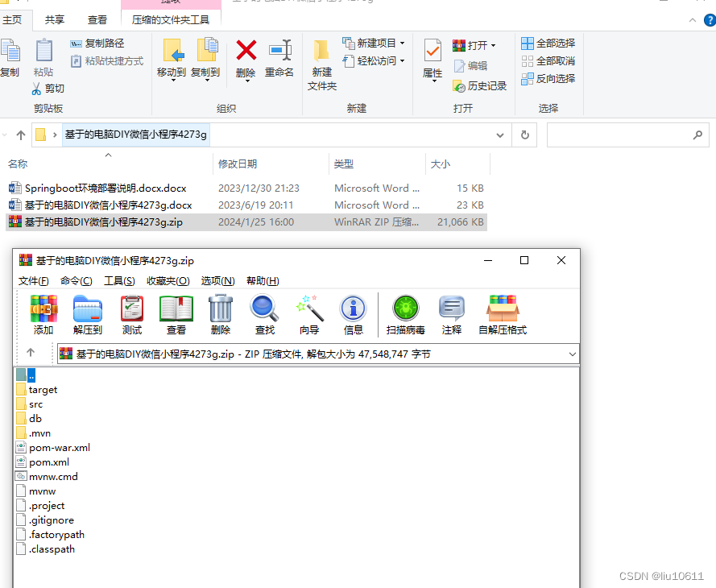Open Compressed Folder Tools (压缩的文件夹工具) tab

click(170, 20)
